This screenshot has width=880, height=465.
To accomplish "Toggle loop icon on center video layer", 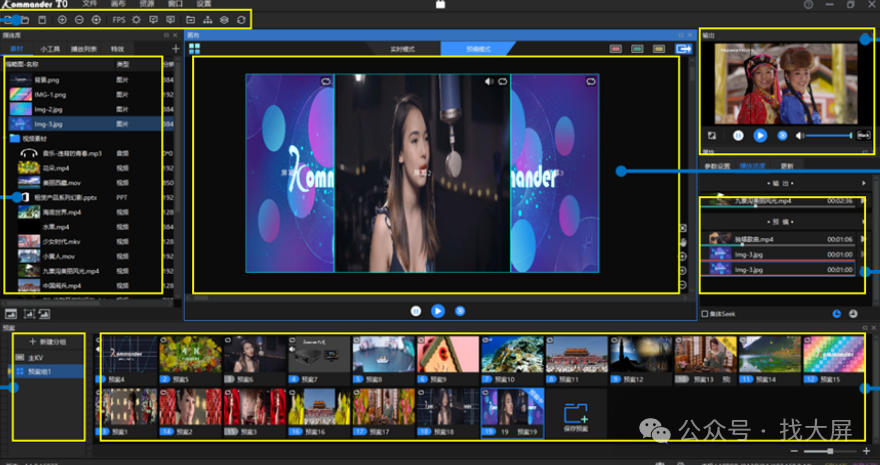I will [x=502, y=81].
